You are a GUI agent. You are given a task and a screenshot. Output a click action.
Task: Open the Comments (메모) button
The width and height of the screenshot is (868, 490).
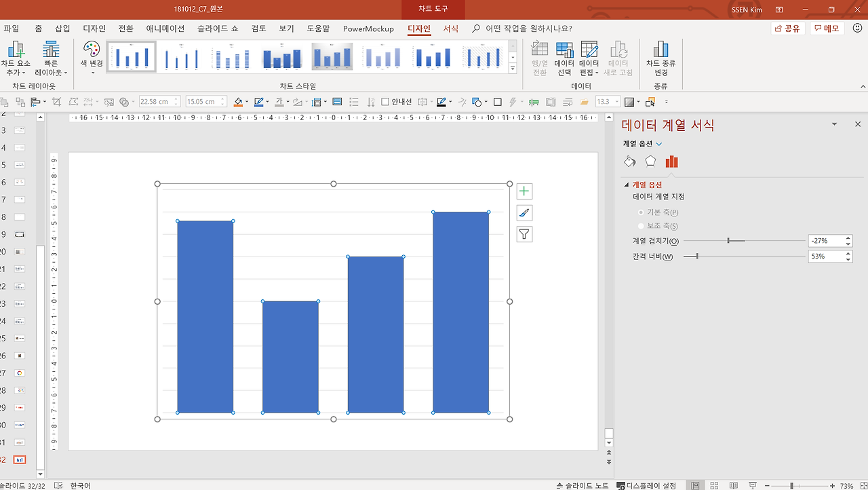[827, 29]
